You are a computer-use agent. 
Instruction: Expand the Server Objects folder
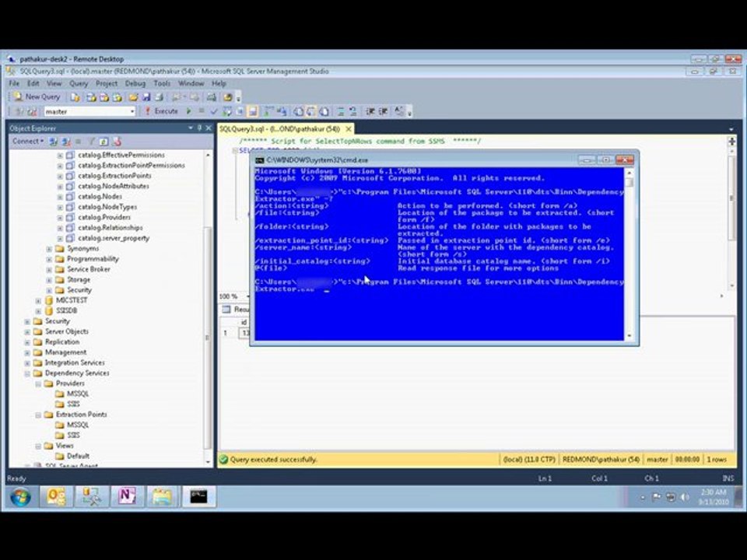click(x=28, y=331)
